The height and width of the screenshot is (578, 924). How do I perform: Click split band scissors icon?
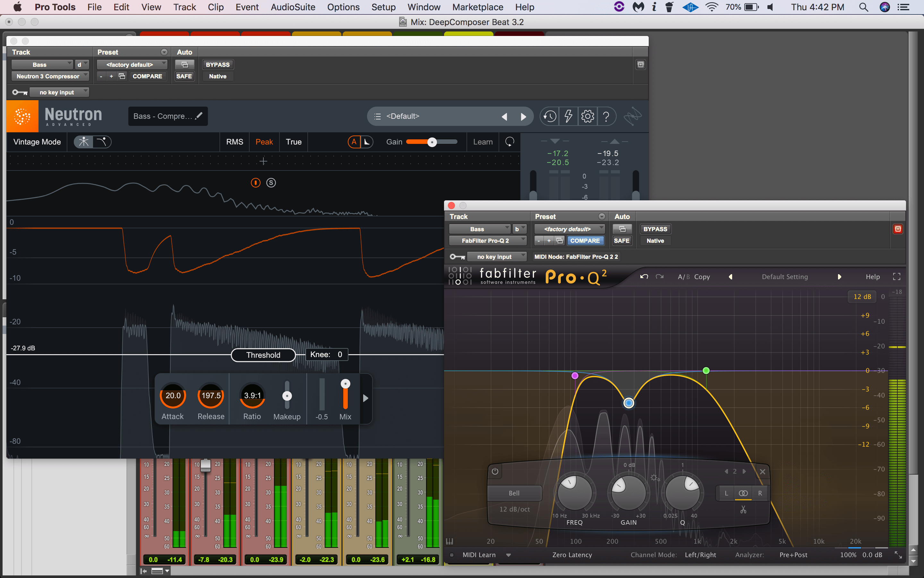click(743, 509)
